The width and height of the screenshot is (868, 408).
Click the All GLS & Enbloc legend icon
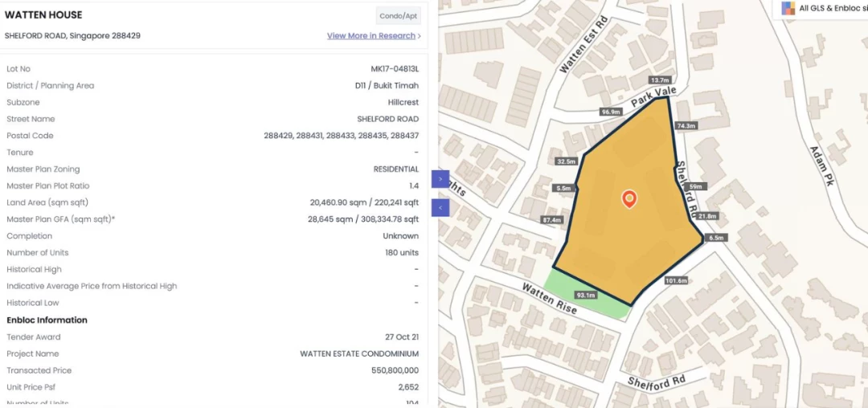coord(788,8)
